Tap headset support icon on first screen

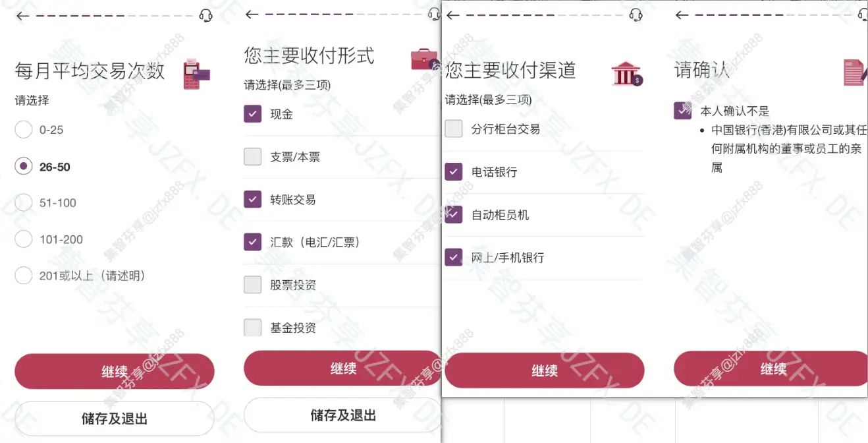point(206,16)
